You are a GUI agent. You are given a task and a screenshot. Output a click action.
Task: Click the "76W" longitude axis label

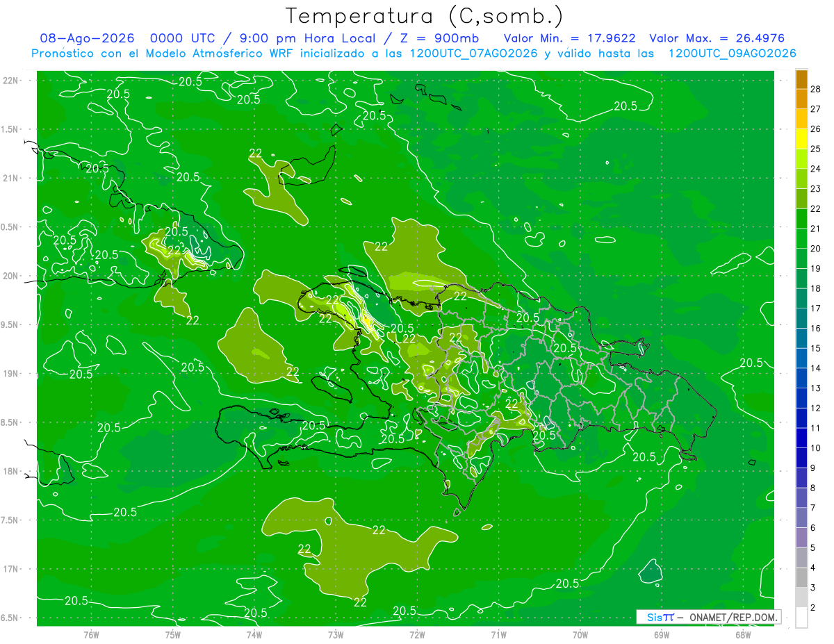(x=91, y=634)
